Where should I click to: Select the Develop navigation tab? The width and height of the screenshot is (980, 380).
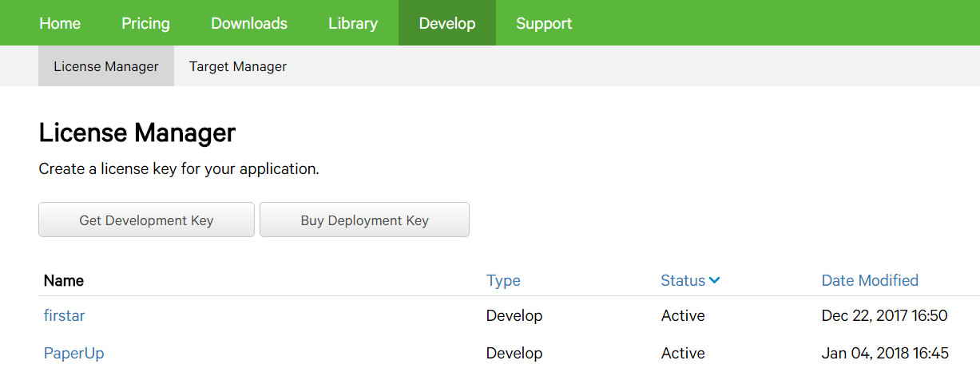coord(447,23)
